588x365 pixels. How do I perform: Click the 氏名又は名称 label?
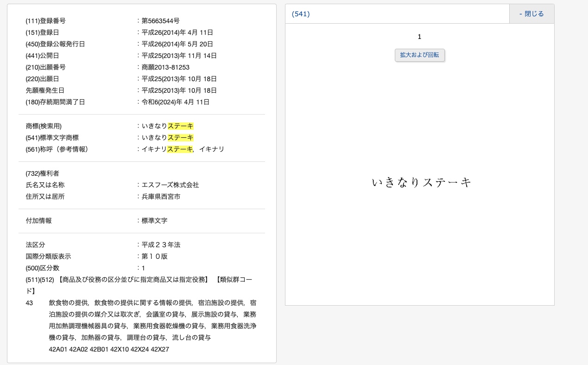pos(45,185)
